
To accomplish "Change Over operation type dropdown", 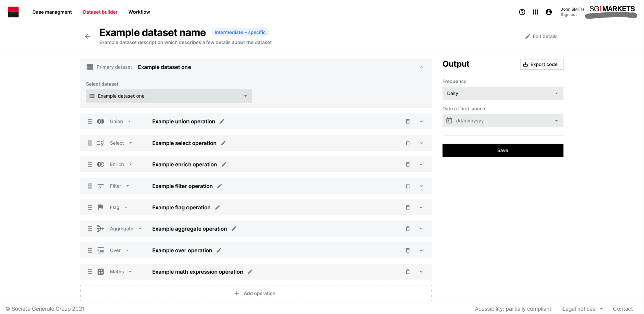I will (x=119, y=250).
